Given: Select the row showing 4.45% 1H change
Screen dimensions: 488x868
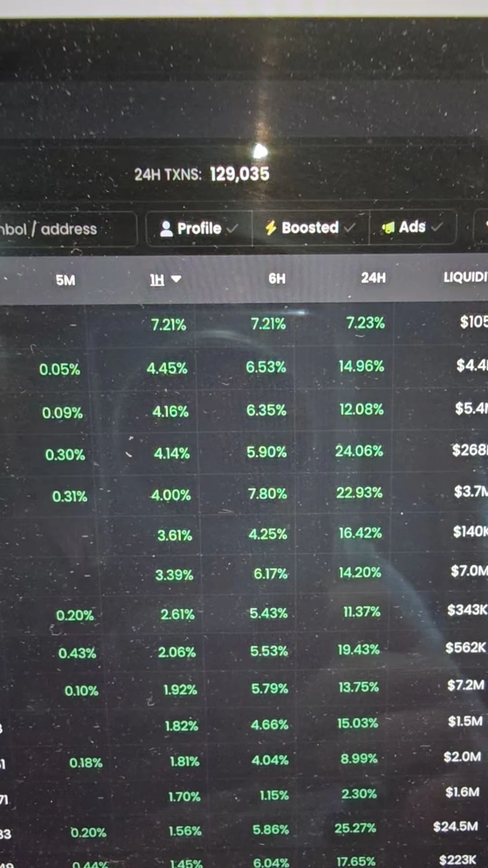Looking at the screenshot, I should point(244,367).
